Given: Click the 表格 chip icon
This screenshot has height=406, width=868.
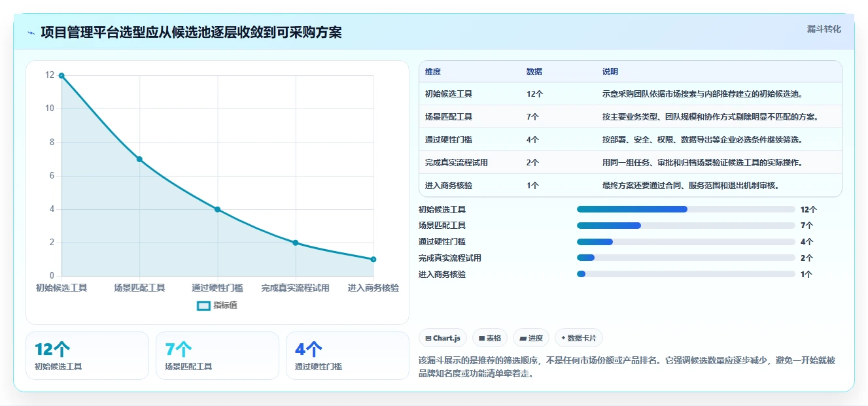Looking at the screenshot, I should click(x=481, y=338).
